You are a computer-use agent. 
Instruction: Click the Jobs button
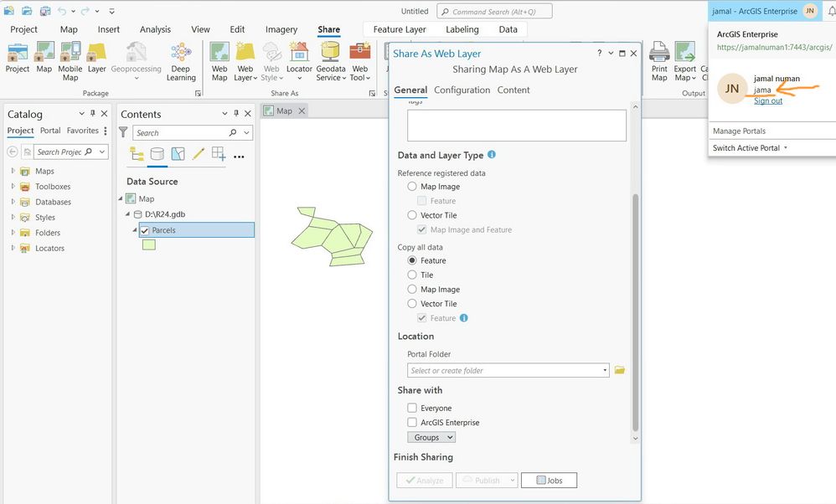coord(549,480)
